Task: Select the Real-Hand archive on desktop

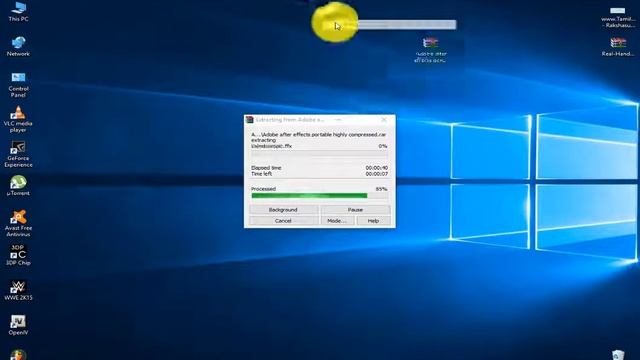Action: tap(618, 46)
